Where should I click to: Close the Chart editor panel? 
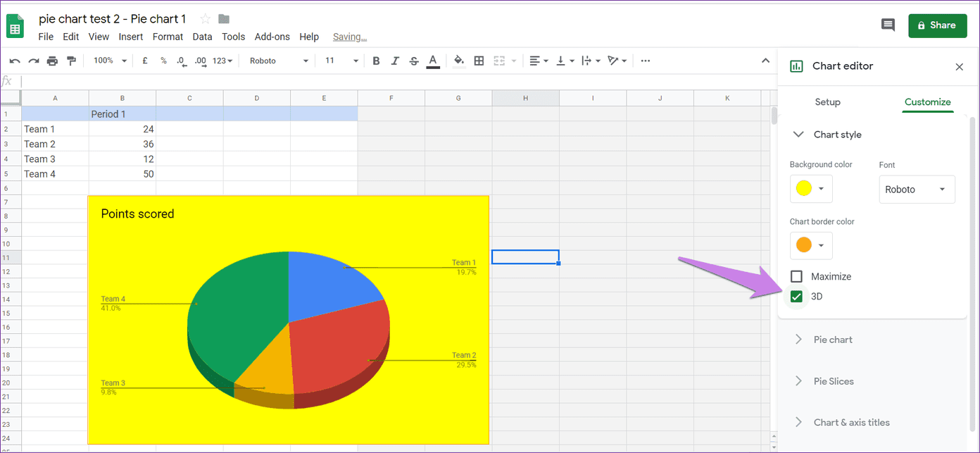click(x=959, y=67)
